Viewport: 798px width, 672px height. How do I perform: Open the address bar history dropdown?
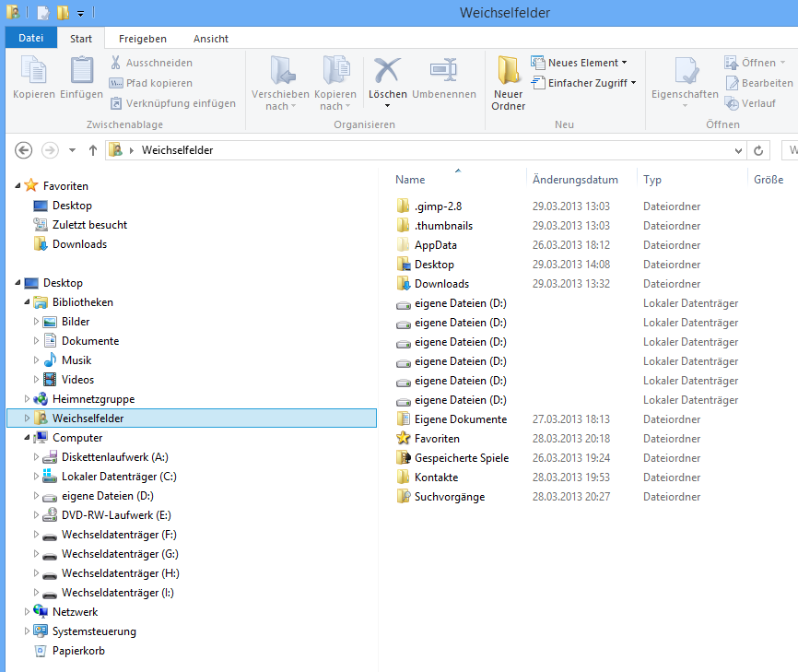click(x=738, y=150)
